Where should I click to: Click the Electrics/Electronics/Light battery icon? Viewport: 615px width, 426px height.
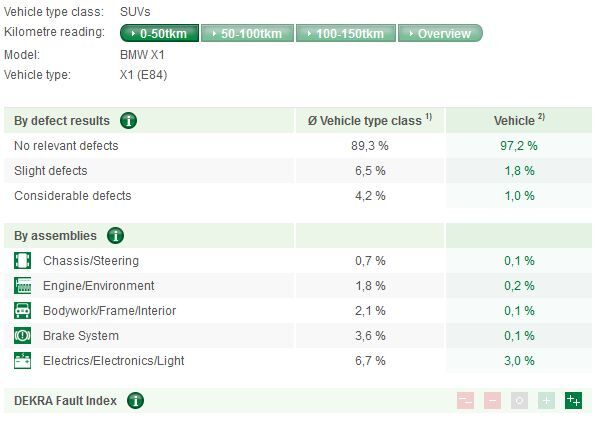pyautogui.click(x=23, y=360)
